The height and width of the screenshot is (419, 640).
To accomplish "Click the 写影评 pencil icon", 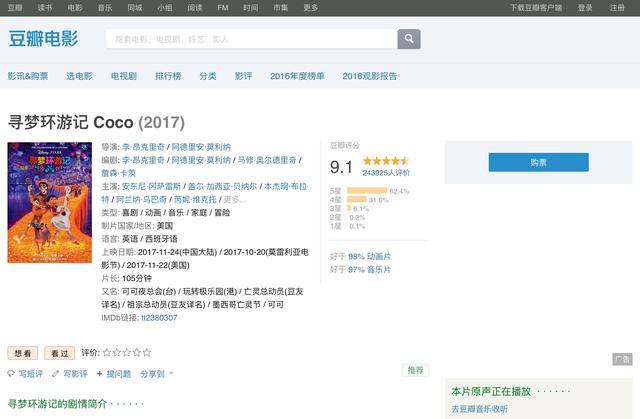I will pos(56,373).
